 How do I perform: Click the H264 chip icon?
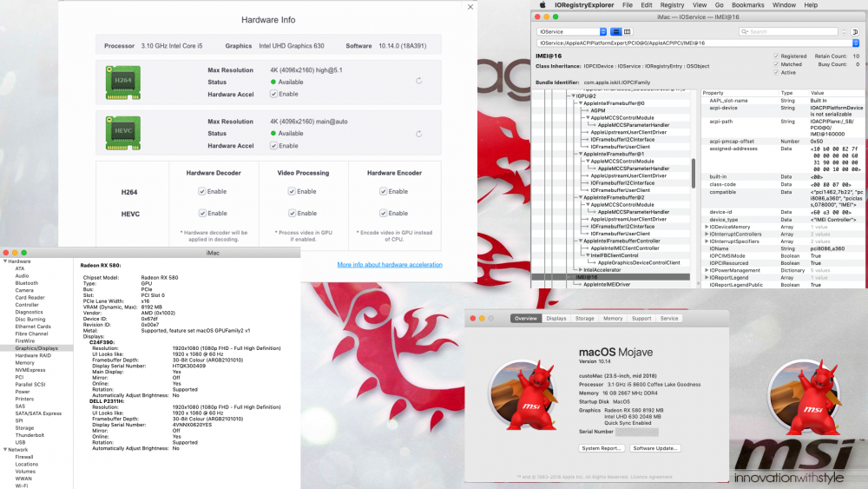coord(123,83)
